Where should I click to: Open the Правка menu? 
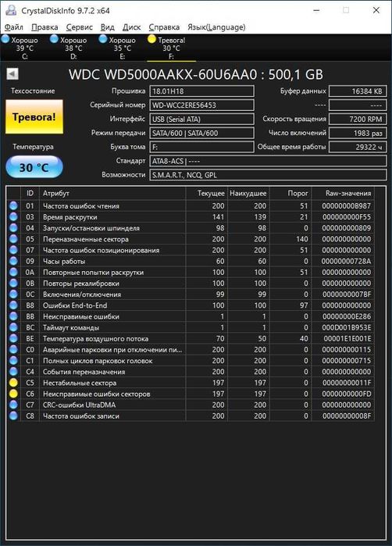(45, 27)
